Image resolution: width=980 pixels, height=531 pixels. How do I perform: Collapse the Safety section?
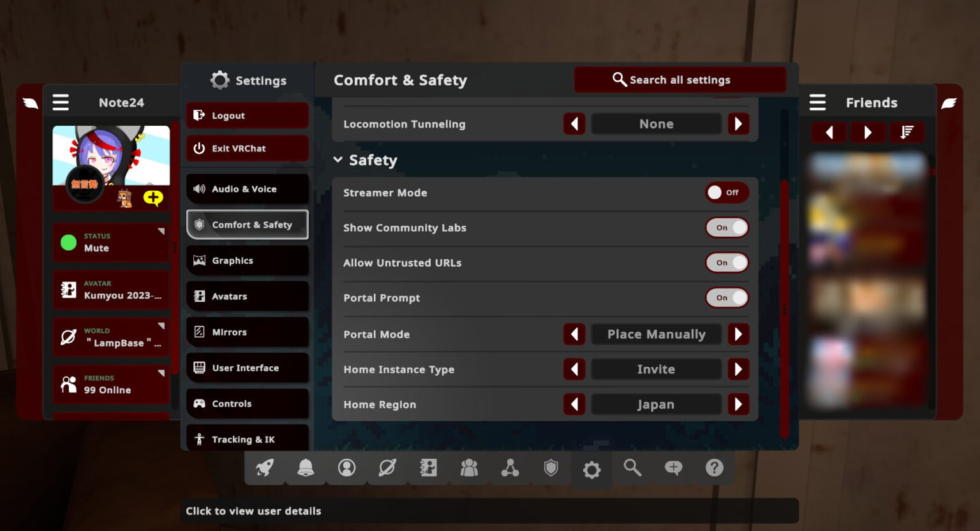coord(338,160)
